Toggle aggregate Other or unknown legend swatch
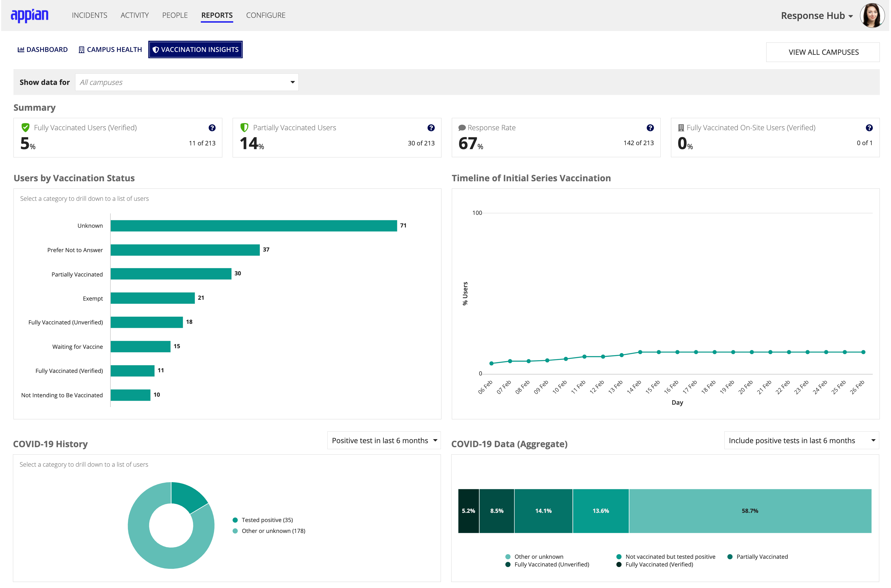Image resolution: width=891 pixels, height=588 pixels. click(x=508, y=556)
